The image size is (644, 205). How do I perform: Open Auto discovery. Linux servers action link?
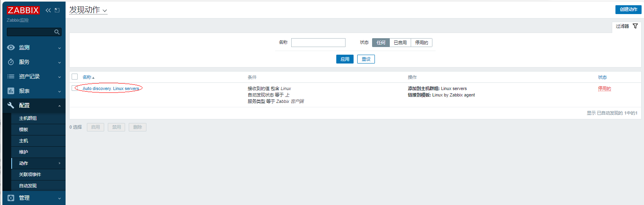(111, 88)
